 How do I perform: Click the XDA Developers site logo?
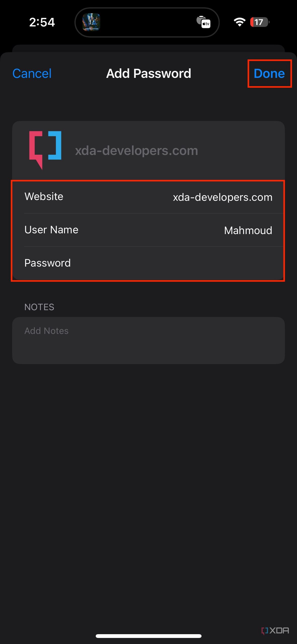(46, 150)
